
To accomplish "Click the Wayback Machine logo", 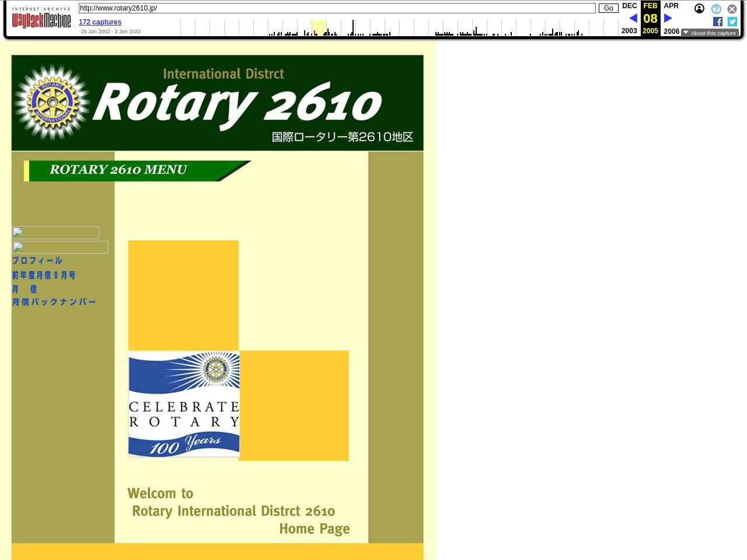I will click(x=41, y=20).
